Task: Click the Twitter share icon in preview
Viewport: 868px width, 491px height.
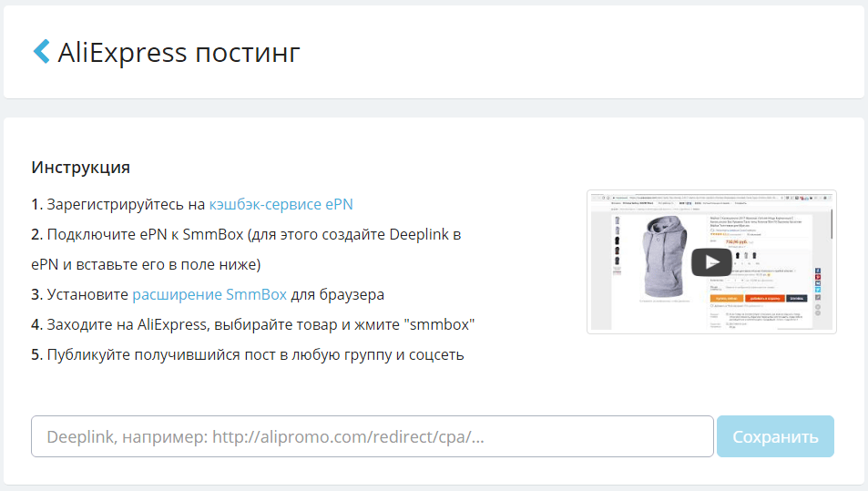Action: (x=819, y=289)
